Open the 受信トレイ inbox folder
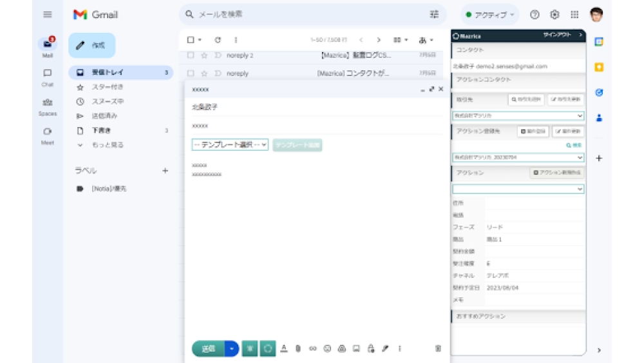The width and height of the screenshot is (644, 363). (121, 72)
